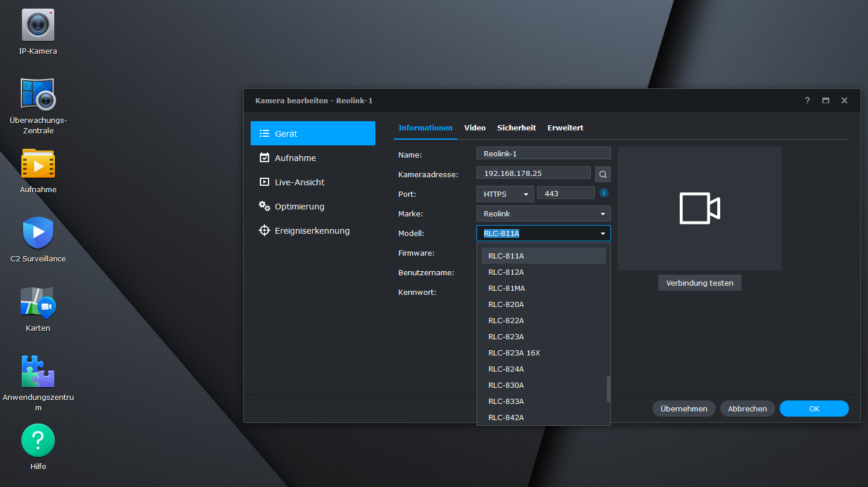The image size is (868, 487).
Task: Open the Hilfe desktop icon
Action: point(38,440)
